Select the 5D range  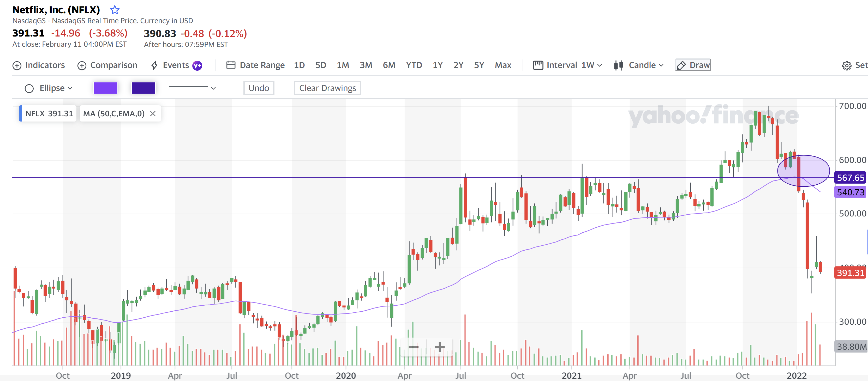click(x=320, y=65)
